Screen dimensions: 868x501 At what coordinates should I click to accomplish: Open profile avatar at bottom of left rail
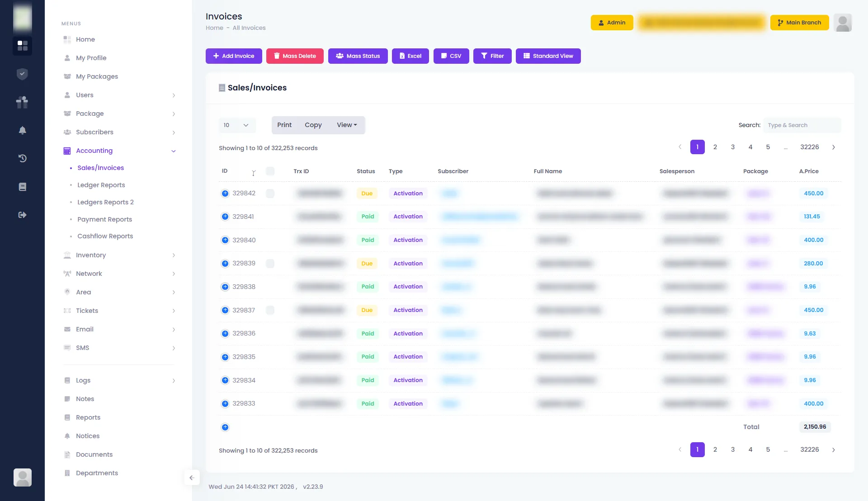tap(22, 477)
